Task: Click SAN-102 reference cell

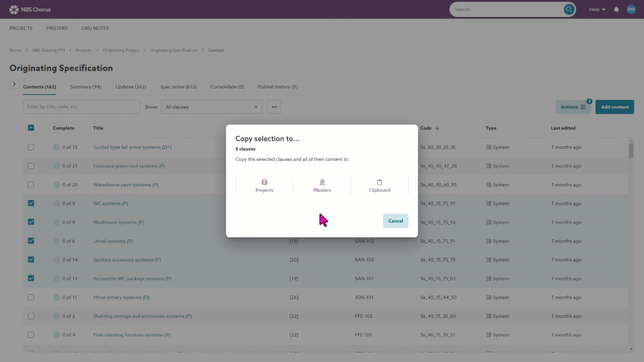Action: point(364,241)
